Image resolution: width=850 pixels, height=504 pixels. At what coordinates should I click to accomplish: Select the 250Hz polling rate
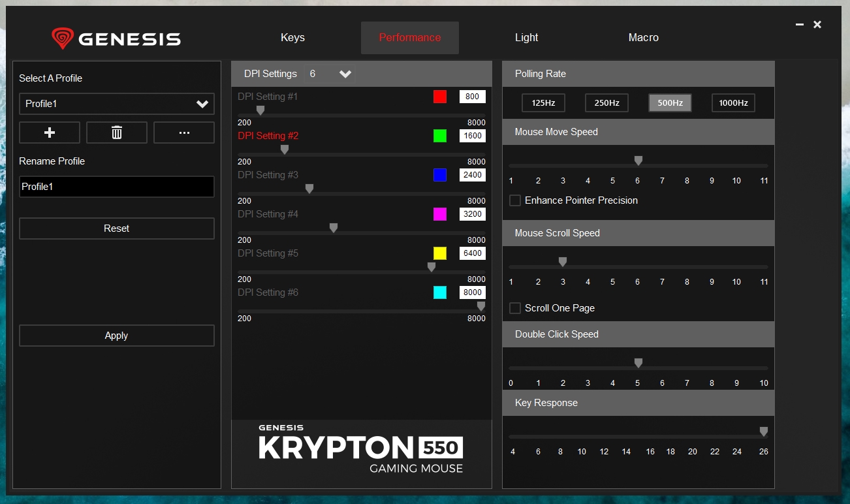pyautogui.click(x=606, y=103)
